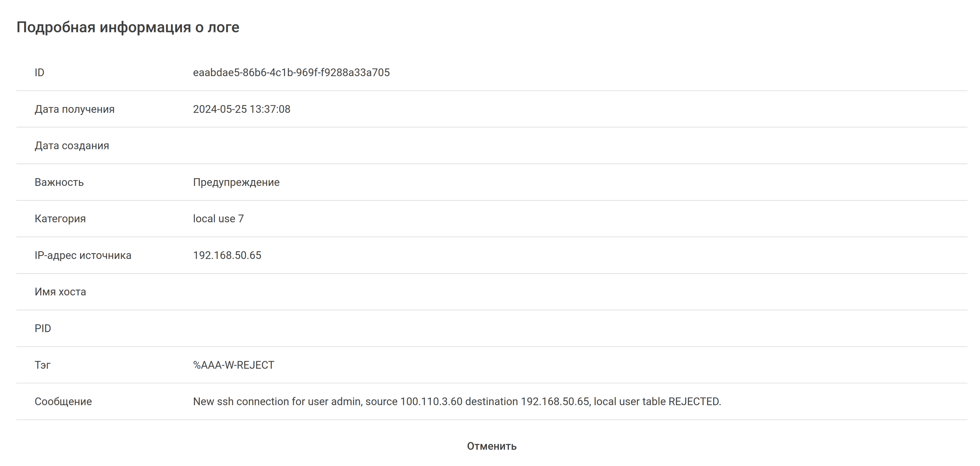
Task: Click the heading Подробная информация о логе
Action: pyautogui.click(x=128, y=27)
